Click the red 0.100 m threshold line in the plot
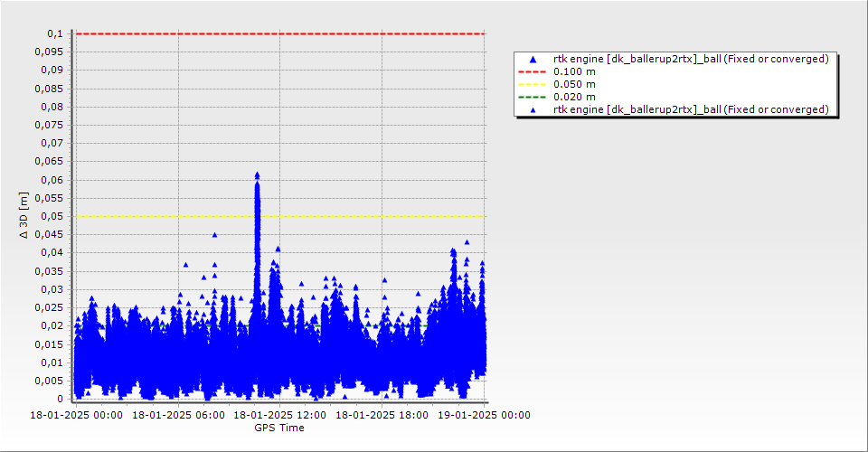 362,33
